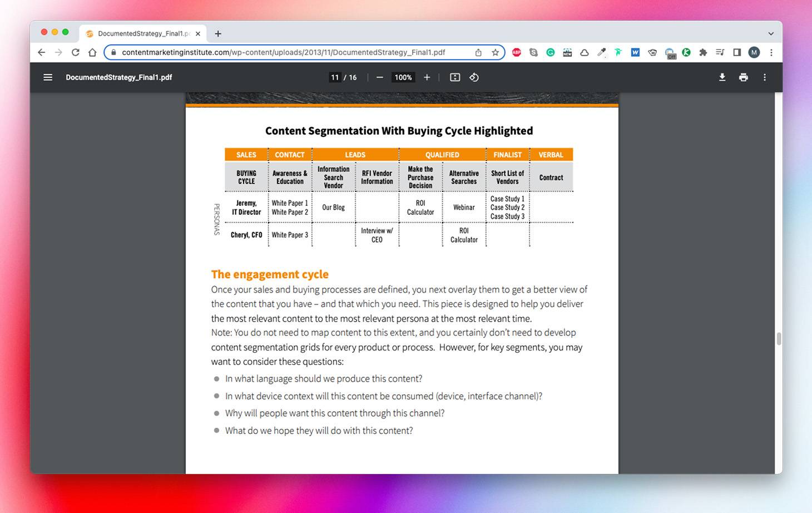Click the Microsoft Word extension icon

point(635,52)
